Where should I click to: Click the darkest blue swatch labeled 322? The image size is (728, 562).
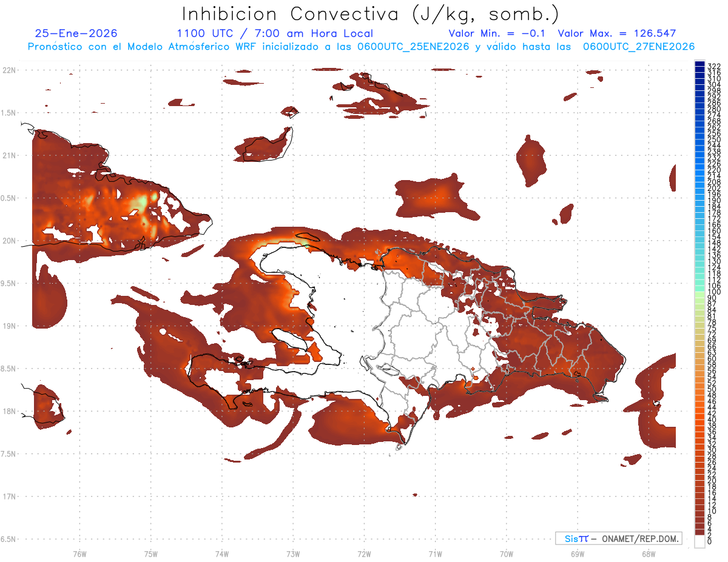click(x=699, y=64)
